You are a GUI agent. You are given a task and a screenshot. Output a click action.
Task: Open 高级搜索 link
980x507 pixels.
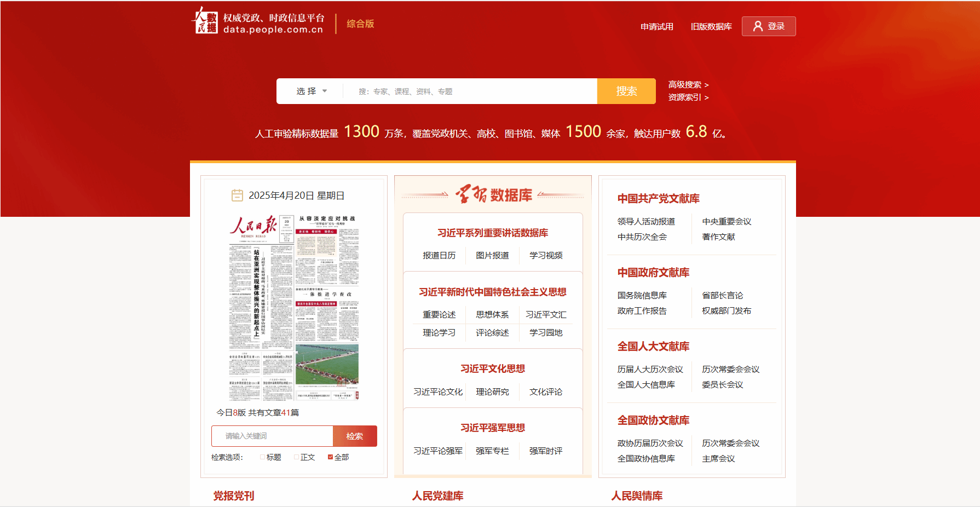point(688,85)
